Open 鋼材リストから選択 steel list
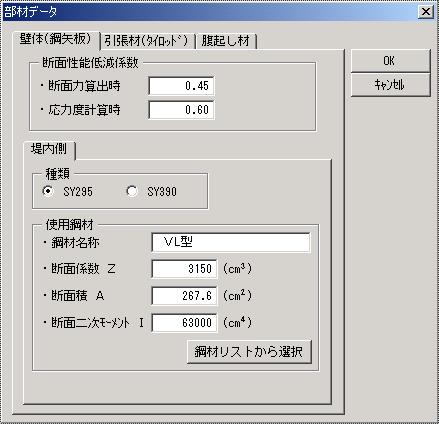The width and height of the screenshot is (439, 424). (x=249, y=352)
